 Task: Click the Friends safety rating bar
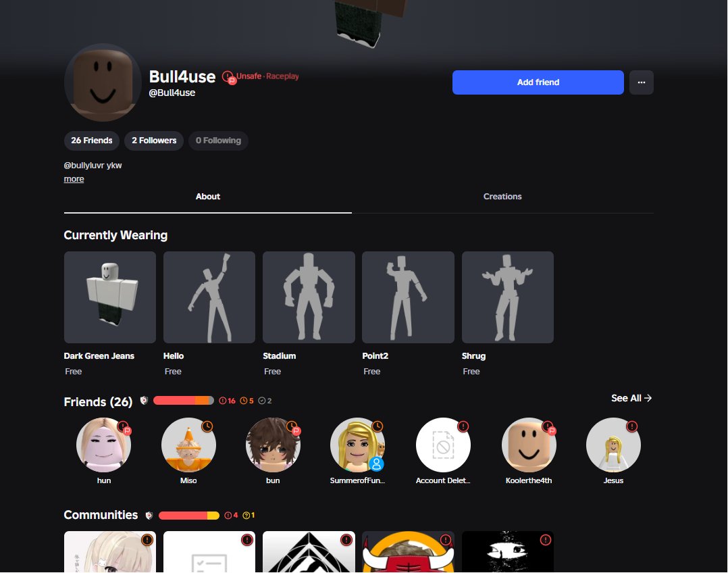tap(184, 401)
